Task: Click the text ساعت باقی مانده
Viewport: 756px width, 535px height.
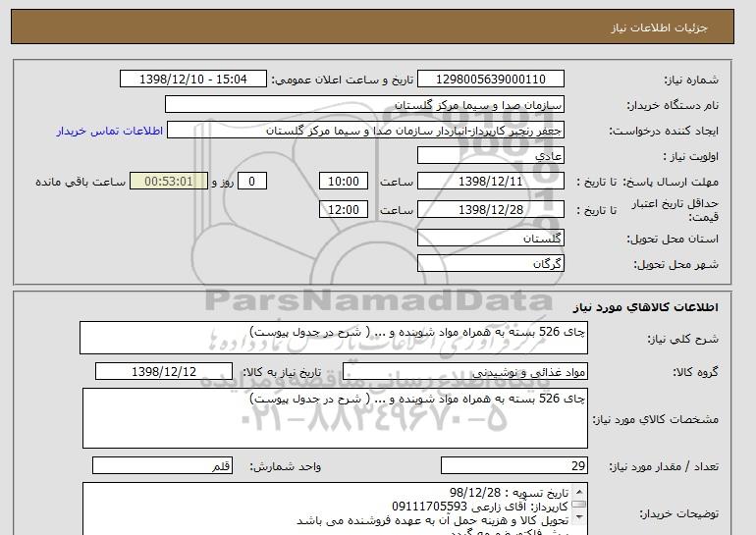Action: [81, 182]
